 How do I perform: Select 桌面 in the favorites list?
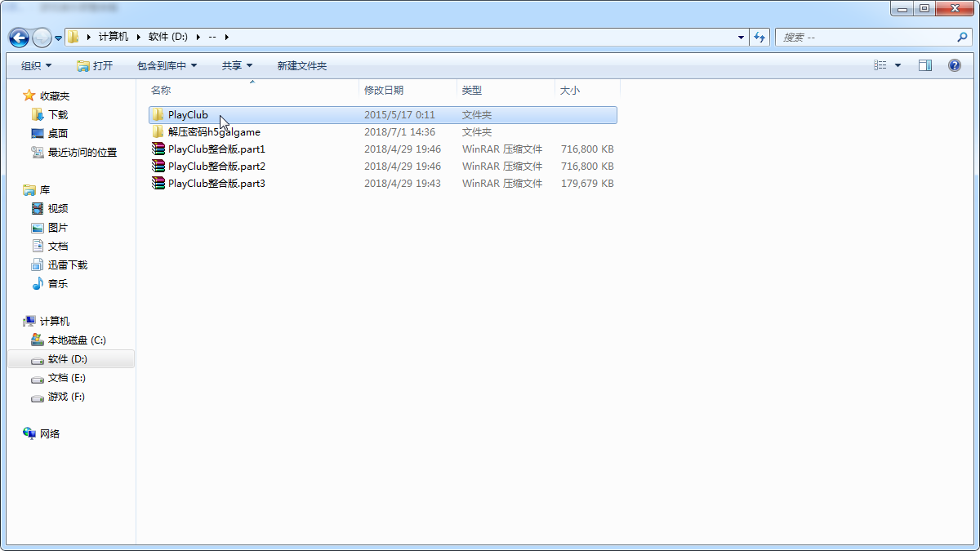pos(58,134)
